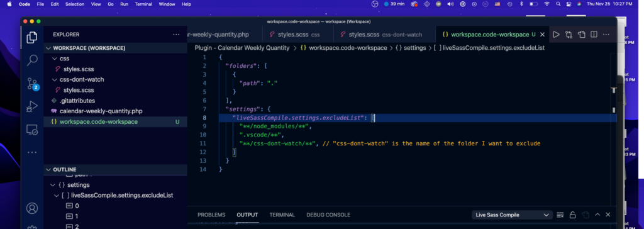
Task: Split the editor to the right
Action: pos(594,35)
